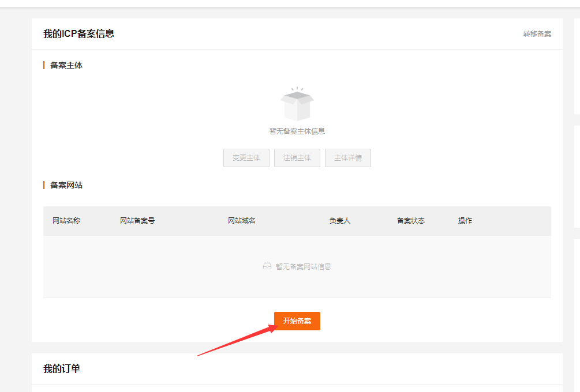
Task: Select the 网站域名 column header
Action: [242, 221]
